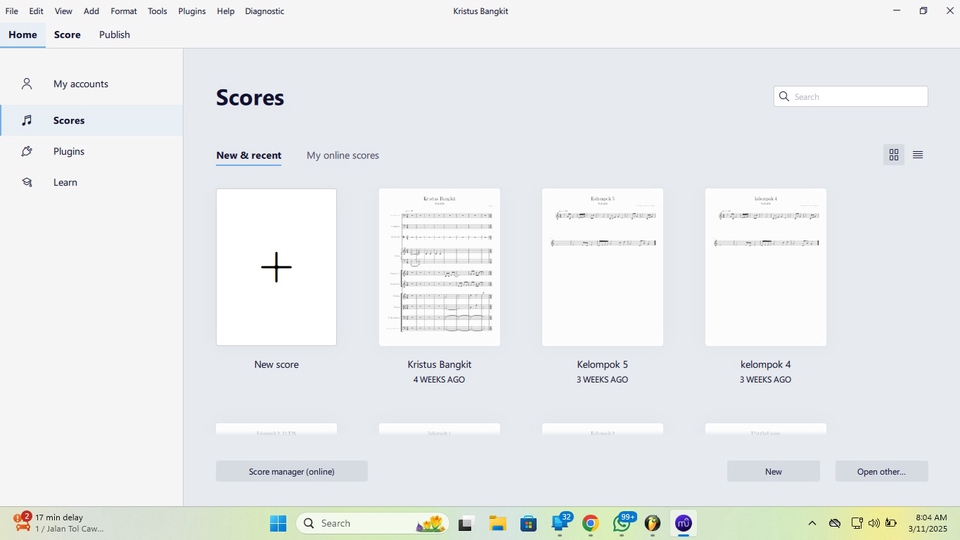The height and width of the screenshot is (540, 960).
Task: Open the Plugins sidebar entry
Action: (91, 151)
